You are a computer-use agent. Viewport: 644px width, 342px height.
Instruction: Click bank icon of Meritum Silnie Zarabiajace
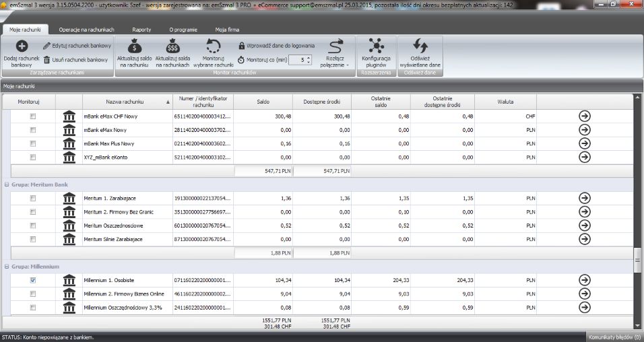coord(69,239)
